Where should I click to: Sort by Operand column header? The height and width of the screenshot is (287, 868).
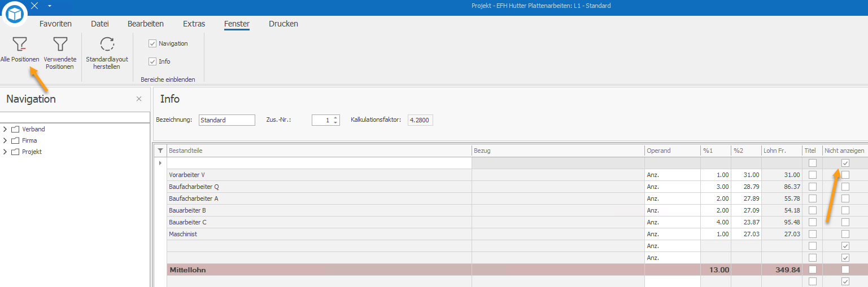(x=673, y=151)
